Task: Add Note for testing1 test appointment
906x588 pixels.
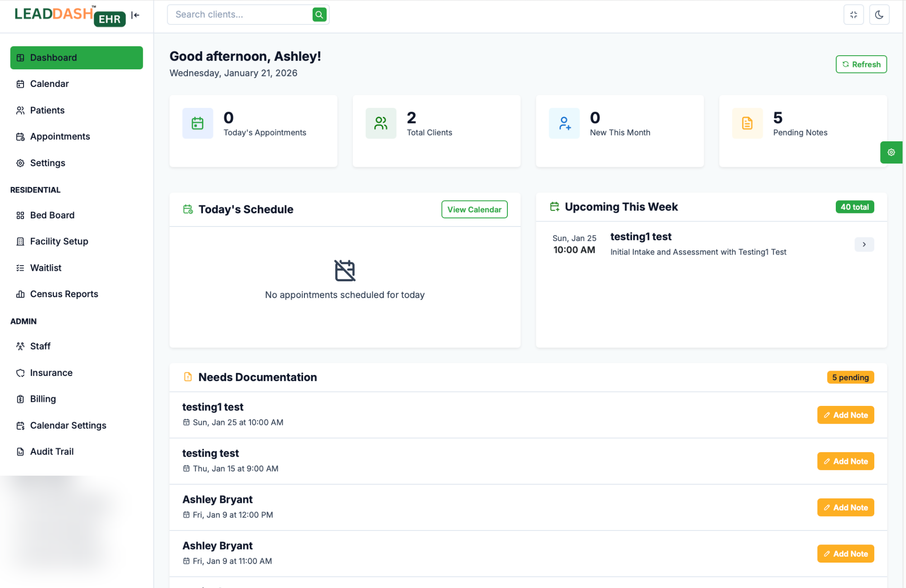Action: coord(845,415)
